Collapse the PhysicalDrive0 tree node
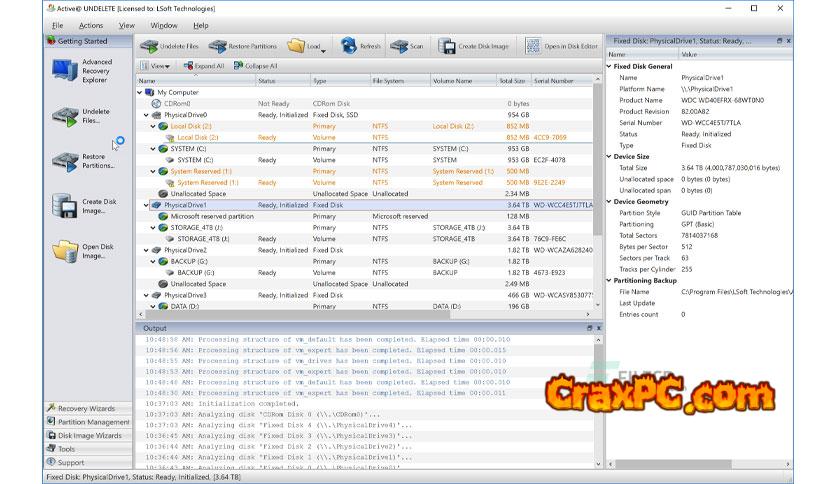 coord(142,115)
